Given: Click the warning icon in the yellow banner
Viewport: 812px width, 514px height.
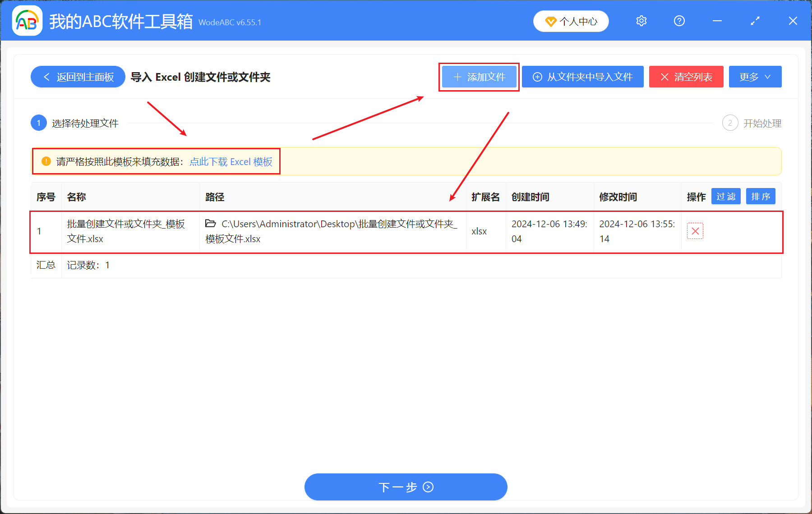Looking at the screenshot, I should pos(46,161).
